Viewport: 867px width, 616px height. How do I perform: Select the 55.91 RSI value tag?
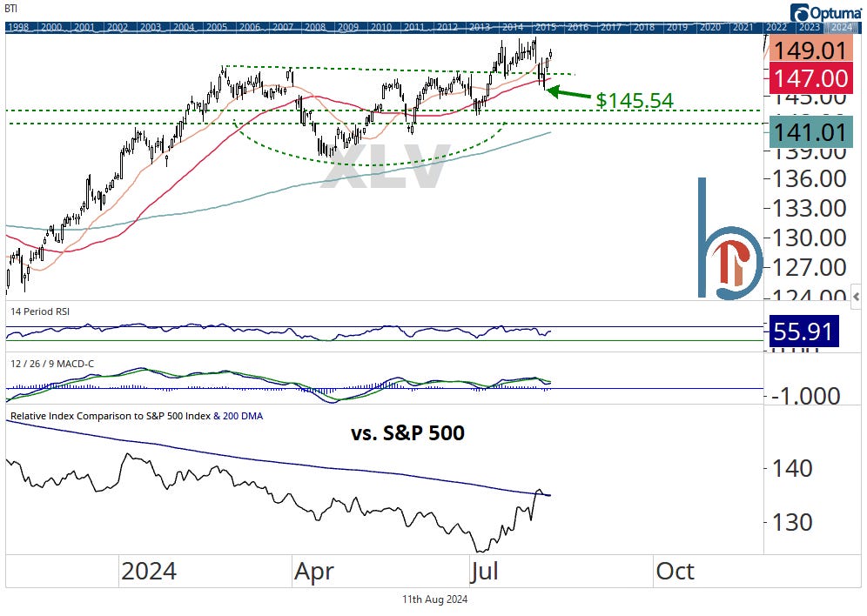point(804,331)
